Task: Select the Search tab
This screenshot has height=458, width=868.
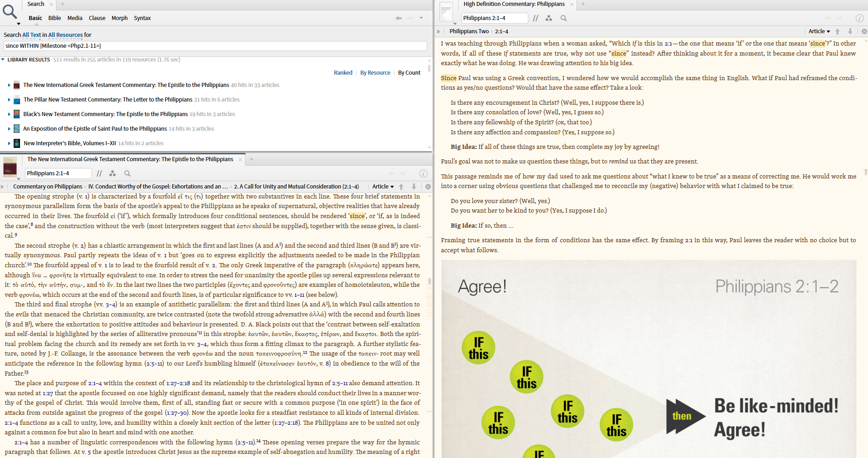Action: pyautogui.click(x=36, y=4)
